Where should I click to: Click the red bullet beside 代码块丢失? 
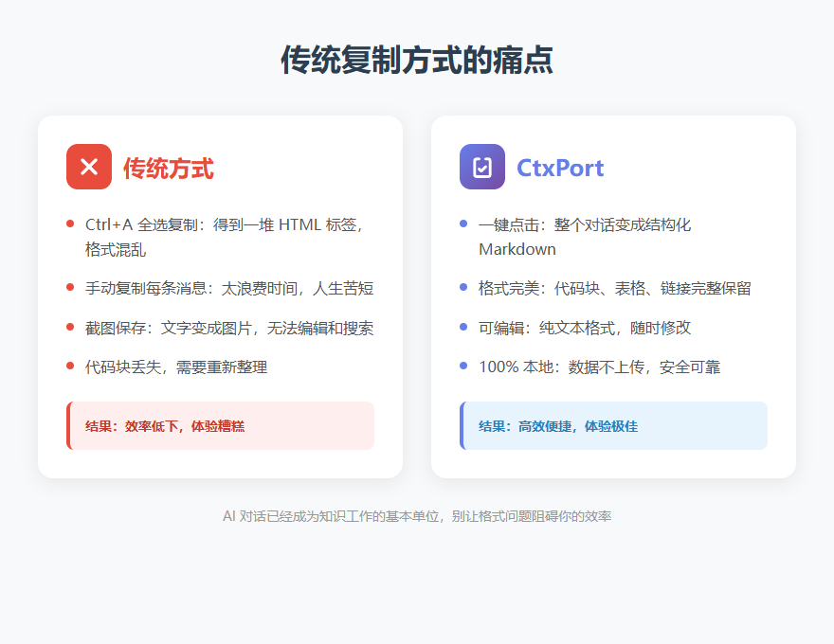coord(73,367)
